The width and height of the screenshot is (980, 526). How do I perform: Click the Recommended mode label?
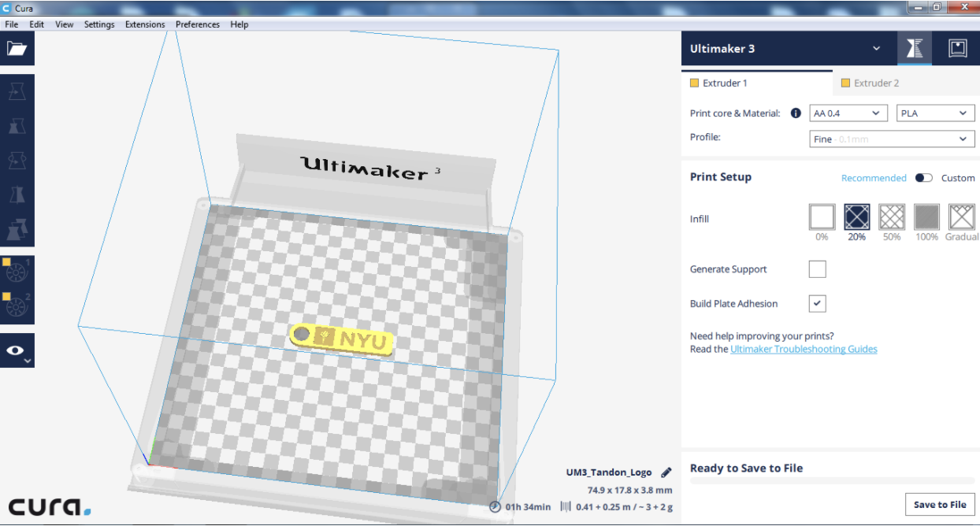click(874, 178)
